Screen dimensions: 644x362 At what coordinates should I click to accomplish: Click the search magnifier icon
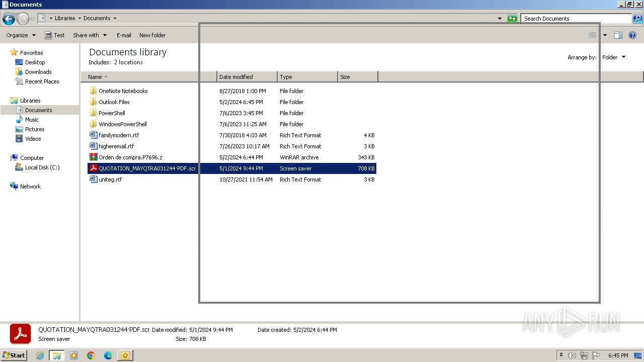coord(637,19)
